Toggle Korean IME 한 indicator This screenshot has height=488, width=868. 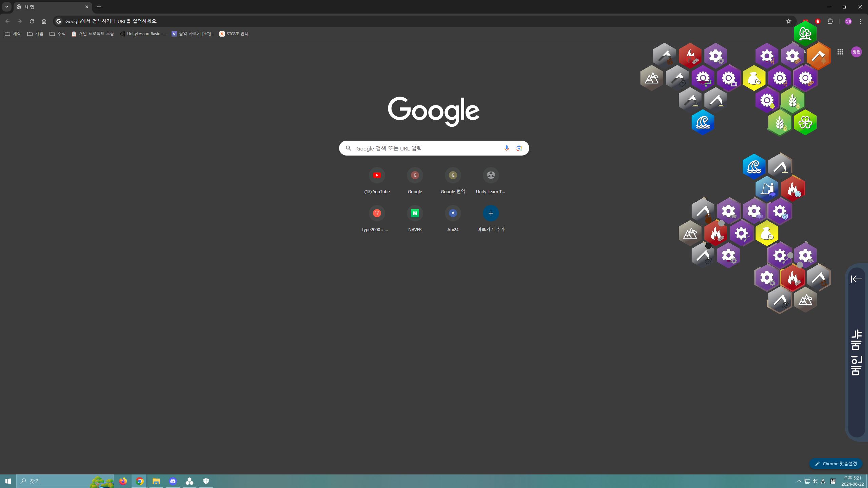[833, 481]
